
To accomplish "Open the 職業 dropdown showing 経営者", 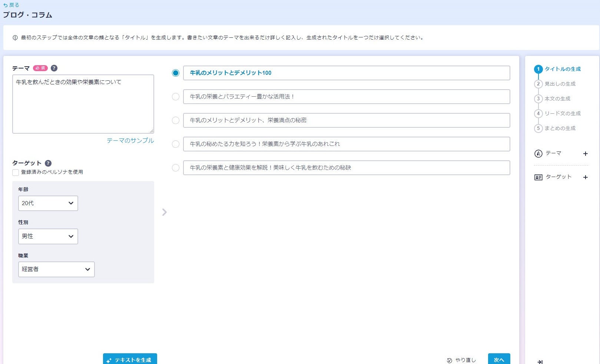I will click(x=56, y=269).
